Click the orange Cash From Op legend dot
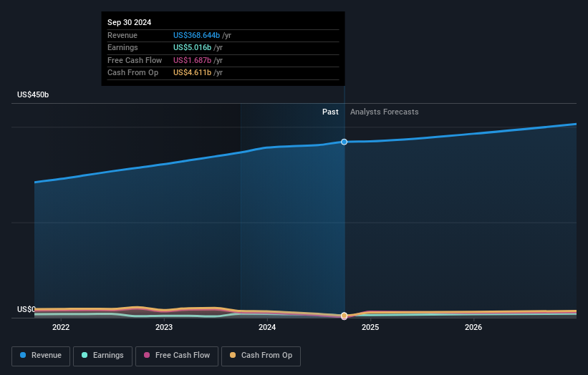The image size is (588, 375). tap(233, 355)
